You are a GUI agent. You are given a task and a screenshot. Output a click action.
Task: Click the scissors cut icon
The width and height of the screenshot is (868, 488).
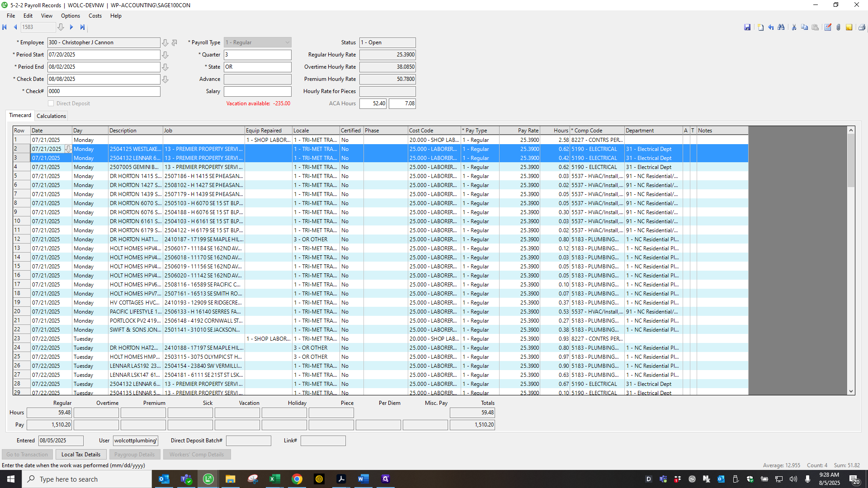(794, 28)
